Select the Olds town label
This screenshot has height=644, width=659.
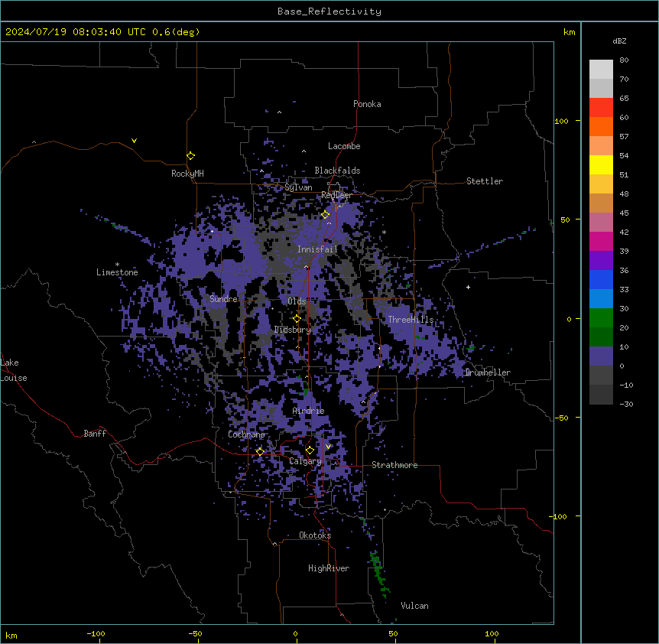297,301
